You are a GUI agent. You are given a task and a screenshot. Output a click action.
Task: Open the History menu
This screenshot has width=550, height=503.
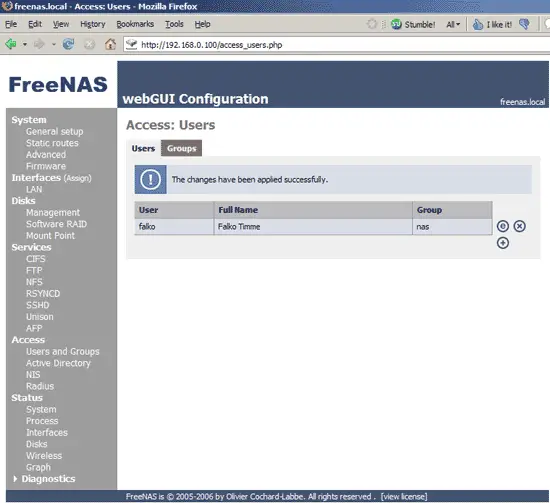point(93,24)
